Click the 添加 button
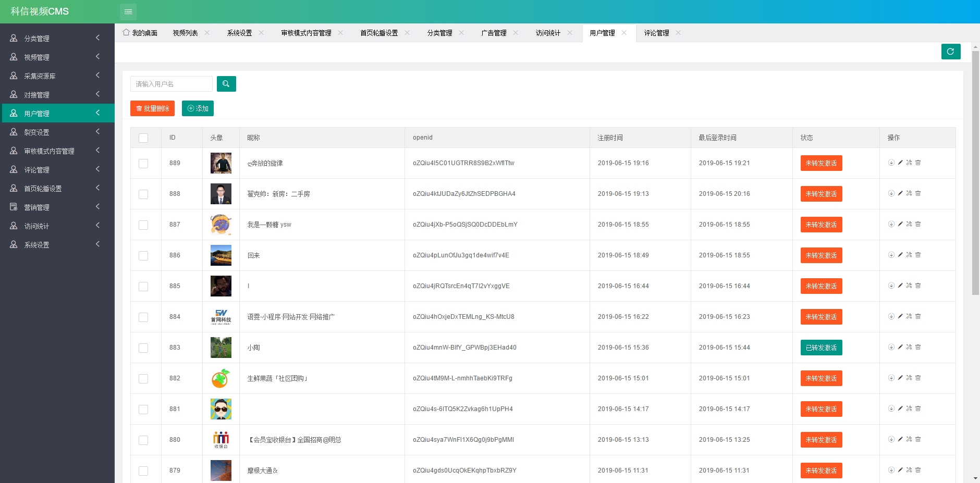The image size is (980, 483). pyautogui.click(x=198, y=108)
